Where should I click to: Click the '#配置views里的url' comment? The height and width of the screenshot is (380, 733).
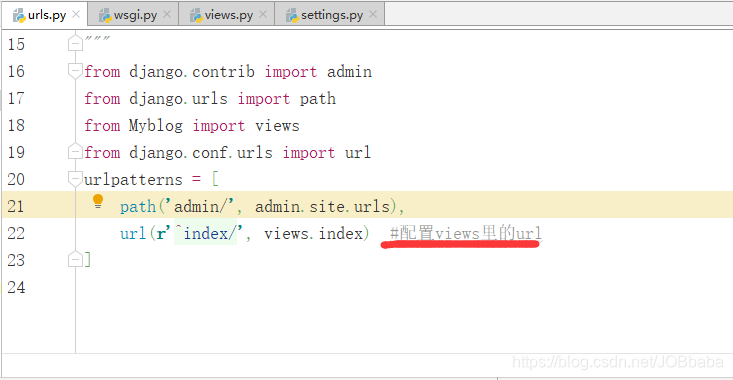tap(466, 233)
